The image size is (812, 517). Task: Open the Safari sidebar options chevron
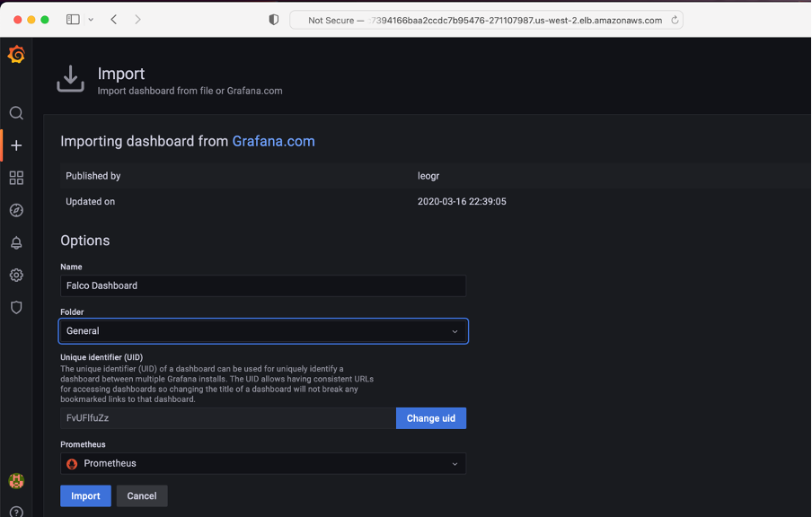point(91,20)
